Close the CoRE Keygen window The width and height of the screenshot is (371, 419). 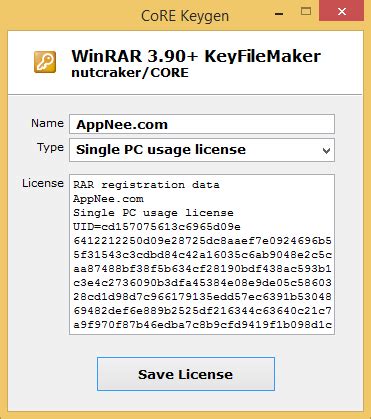pos(341,11)
